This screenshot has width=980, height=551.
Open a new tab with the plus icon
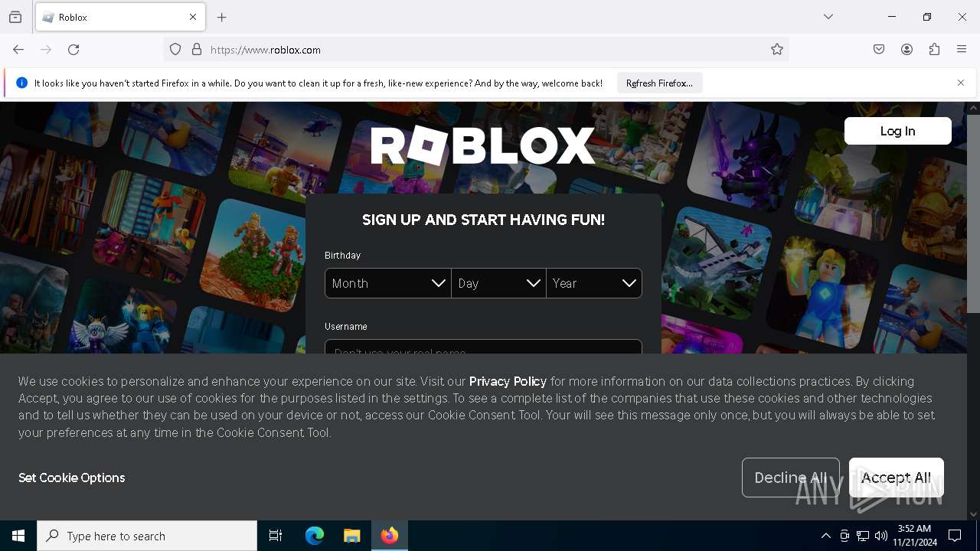coord(222,17)
